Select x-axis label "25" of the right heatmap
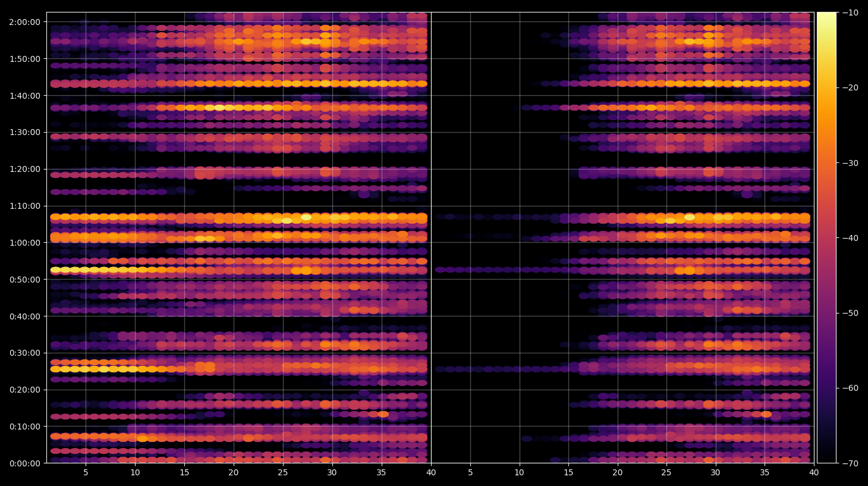This screenshot has height=486, width=868. tap(666, 473)
